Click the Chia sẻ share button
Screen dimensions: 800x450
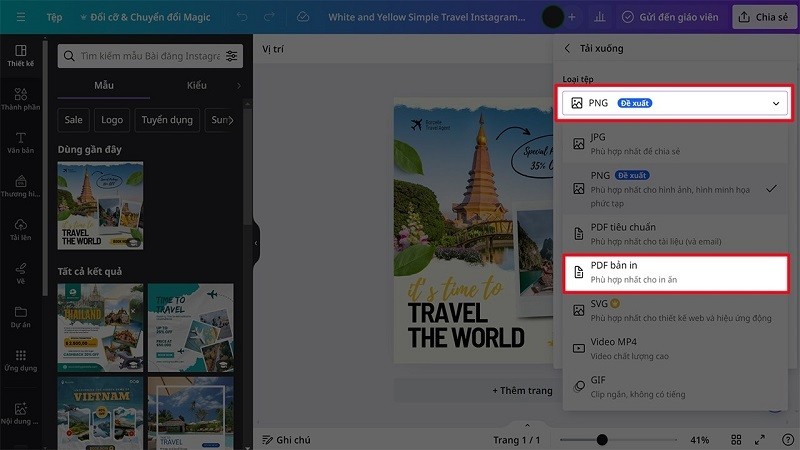click(764, 17)
